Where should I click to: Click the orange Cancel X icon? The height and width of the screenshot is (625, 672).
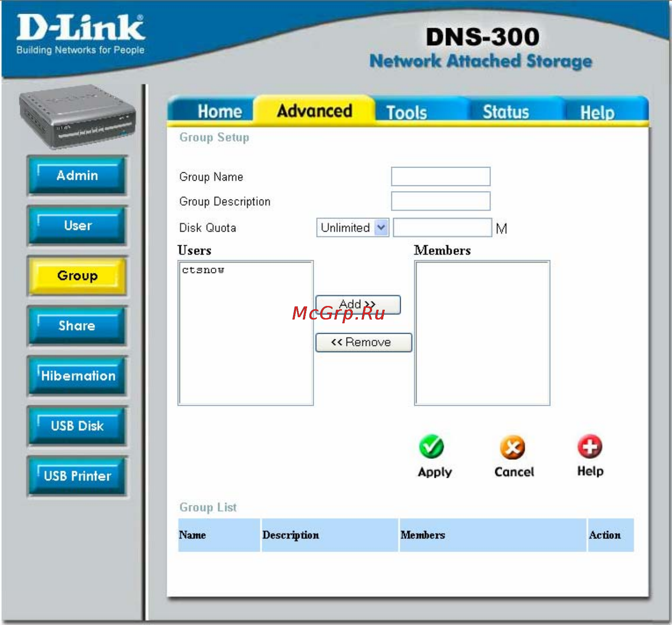(513, 447)
